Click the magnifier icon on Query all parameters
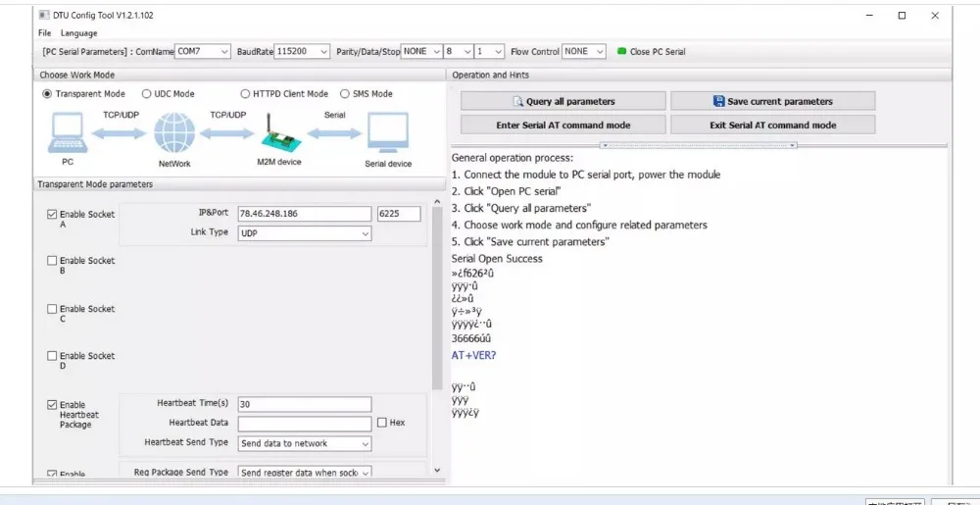The image size is (980, 505). [518, 101]
